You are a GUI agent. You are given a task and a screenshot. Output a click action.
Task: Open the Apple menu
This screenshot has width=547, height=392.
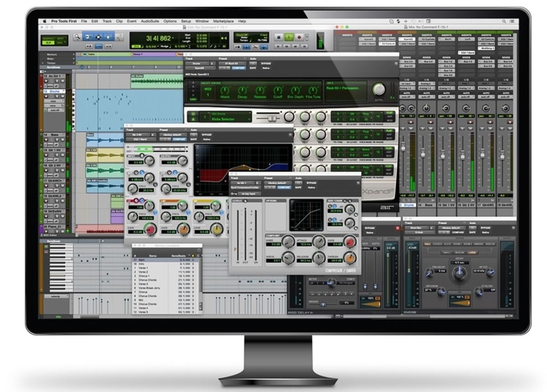coord(45,21)
